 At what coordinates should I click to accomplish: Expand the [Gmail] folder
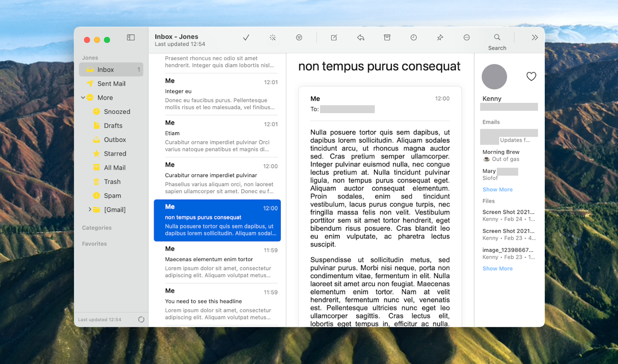pyautogui.click(x=90, y=209)
